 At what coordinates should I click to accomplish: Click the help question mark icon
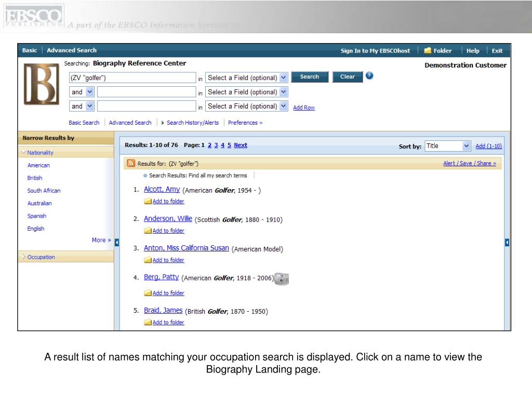(x=369, y=76)
